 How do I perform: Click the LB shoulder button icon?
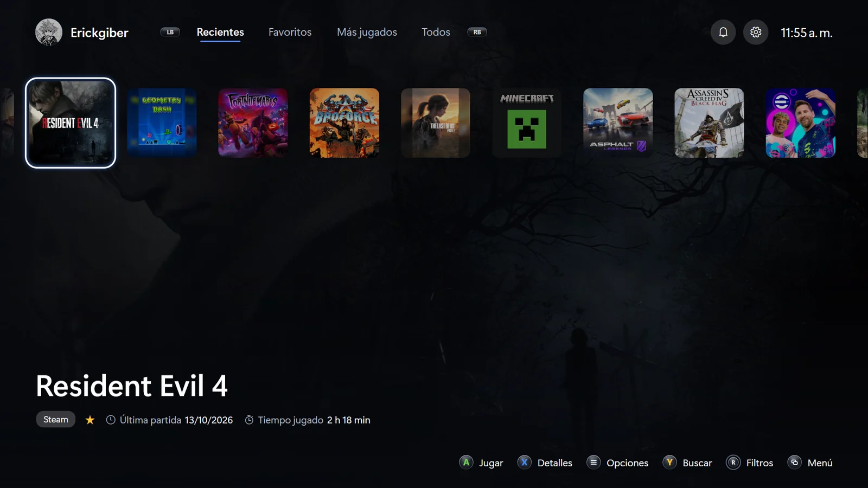(170, 32)
